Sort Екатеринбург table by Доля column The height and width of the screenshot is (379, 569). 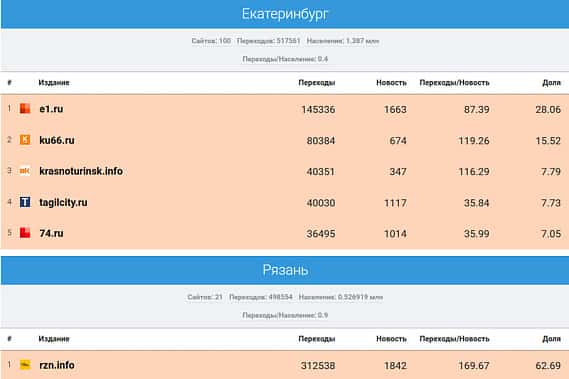(x=552, y=83)
